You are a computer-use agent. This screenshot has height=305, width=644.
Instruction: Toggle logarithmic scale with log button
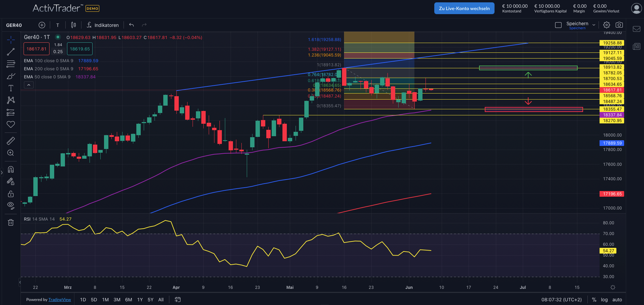click(x=604, y=300)
